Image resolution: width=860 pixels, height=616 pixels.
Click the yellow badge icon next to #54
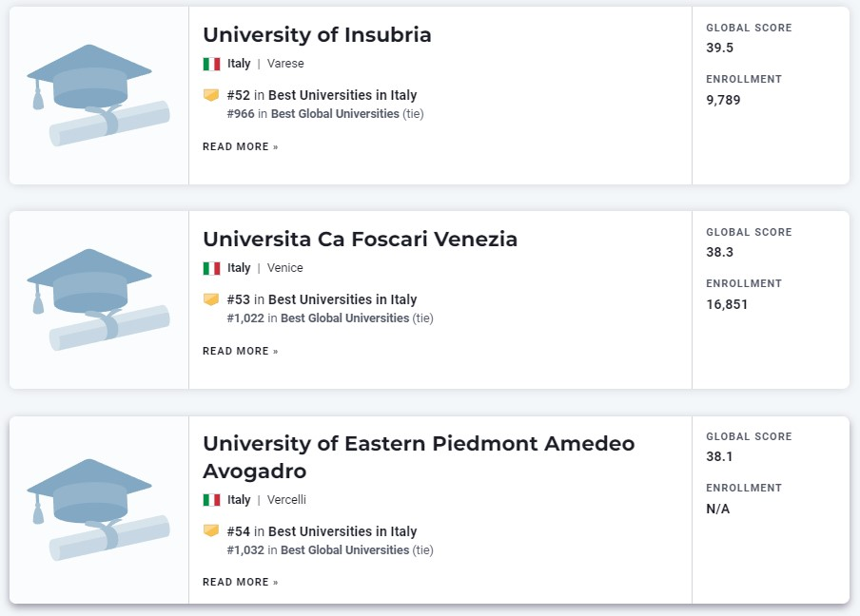click(211, 531)
